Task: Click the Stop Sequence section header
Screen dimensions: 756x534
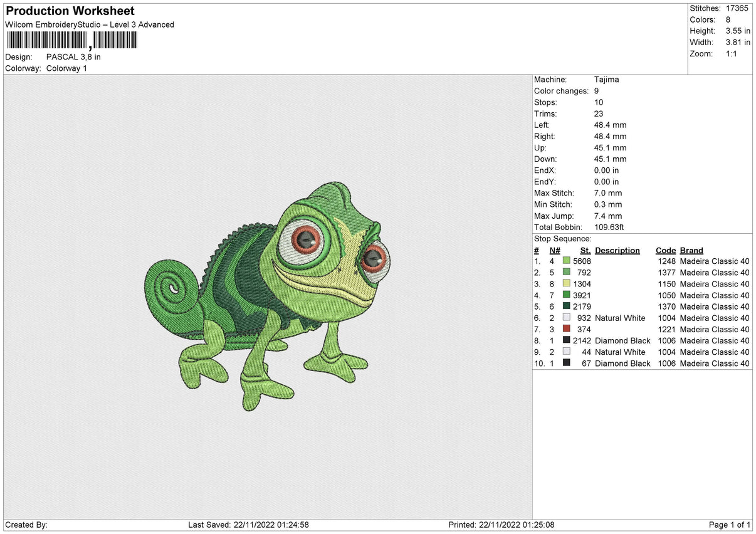Action: 562,239
